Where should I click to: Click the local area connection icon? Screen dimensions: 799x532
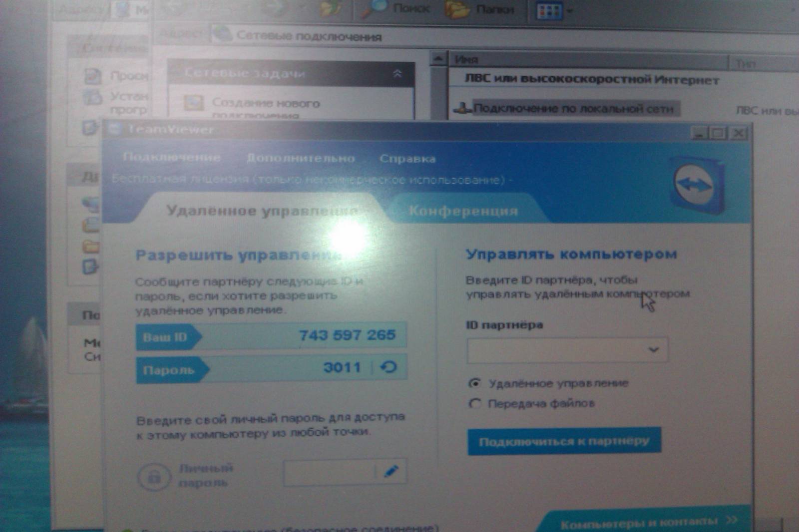(x=462, y=108)
